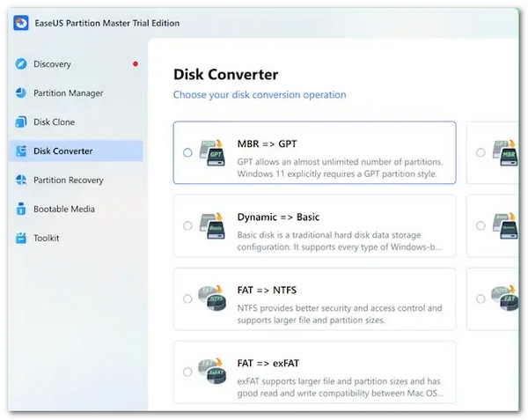
Task: Click the Dynamic => Basic option title
Action: point(277,217)
